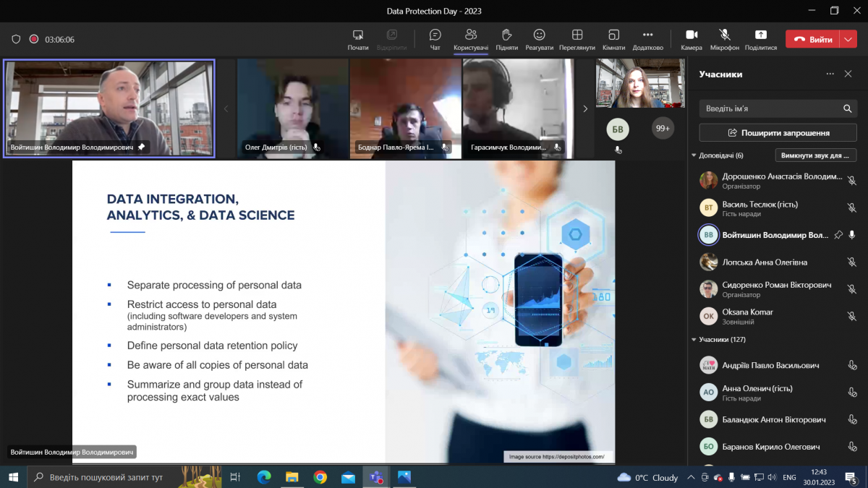
Task: Open Microsoft Edge from taskbar
Action: click(x=264, y=477)
